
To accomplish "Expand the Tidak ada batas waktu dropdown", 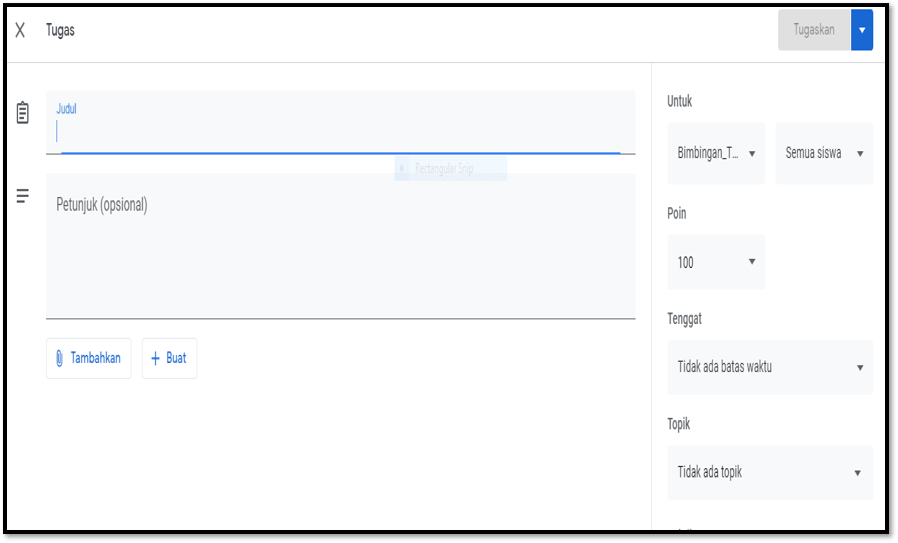I will coord(770,367).
